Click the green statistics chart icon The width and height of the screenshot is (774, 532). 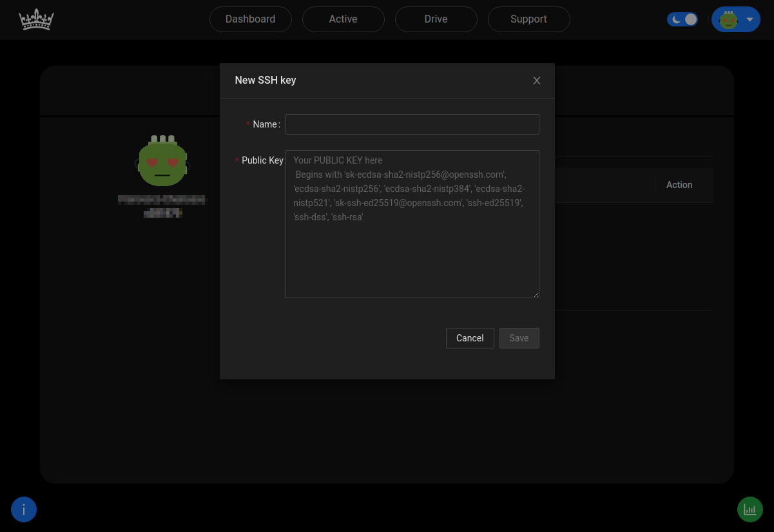coord(750,509)
